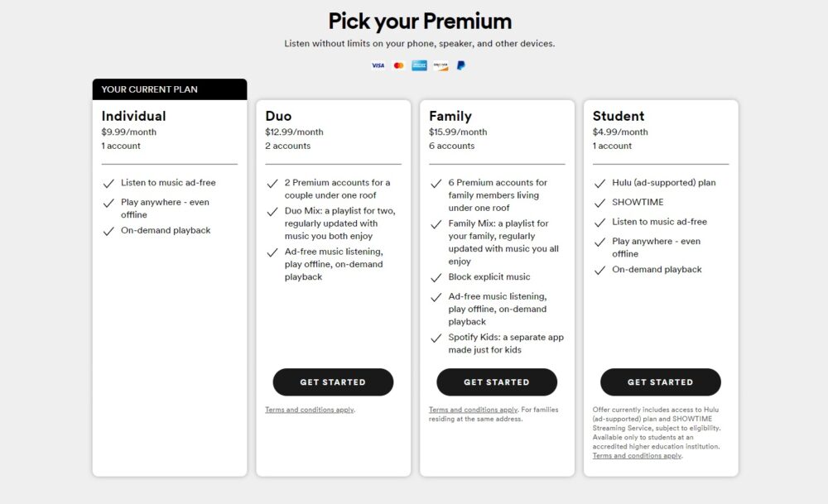Toggle the checkmark for "Hulu (ad-supported) plan"
This screenshot has width=828, height=504.
pos(600,182)
